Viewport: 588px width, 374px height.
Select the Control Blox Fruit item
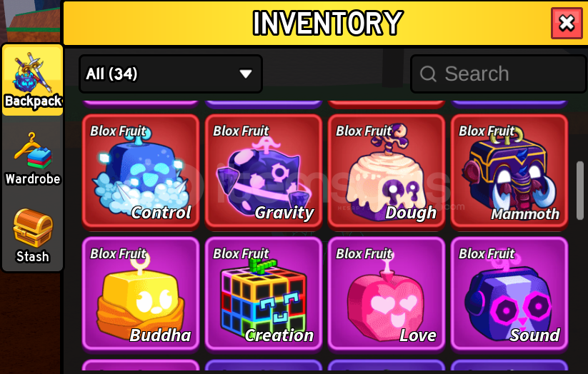tap(141, 171)
